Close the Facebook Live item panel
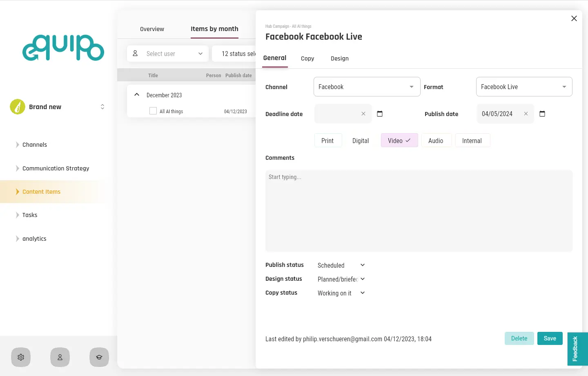The width and height of the screenshot is (588, 376). (x=574, y=18)
